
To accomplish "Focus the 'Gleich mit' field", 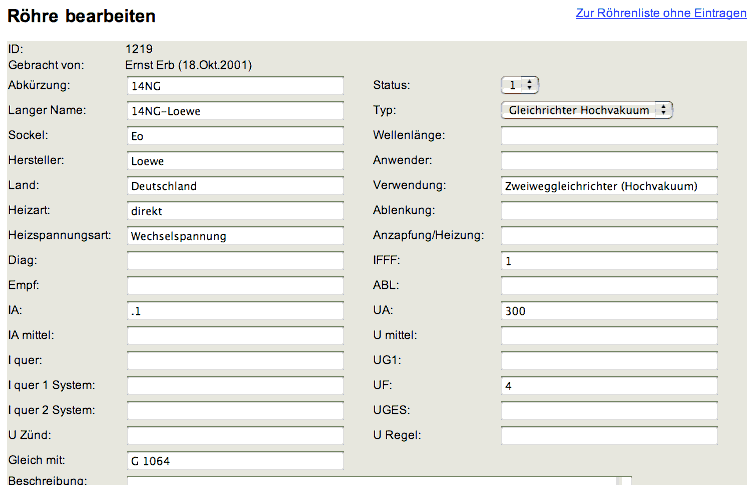I will pyautogui.click(x=235, y=460).
